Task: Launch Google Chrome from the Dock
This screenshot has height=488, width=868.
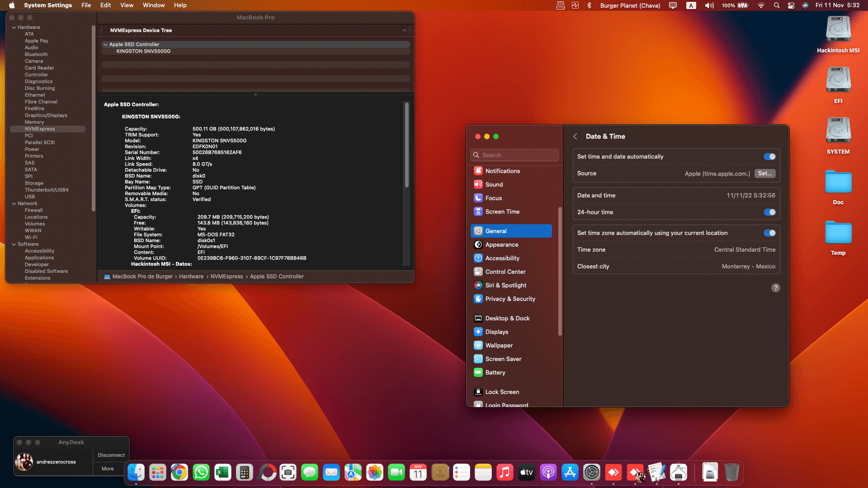Action: click(x=179, y=473)
